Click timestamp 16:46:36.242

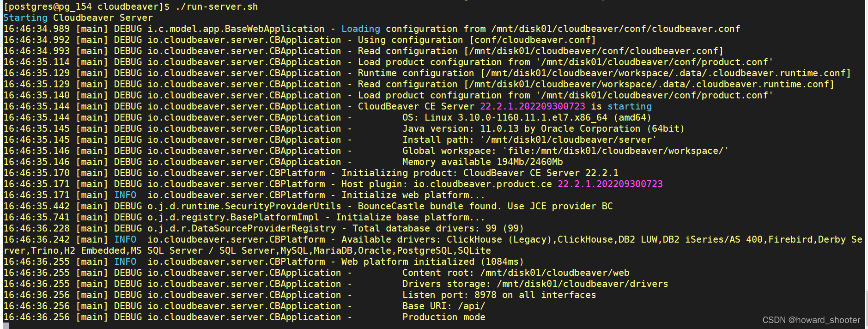tap(36, 240)
